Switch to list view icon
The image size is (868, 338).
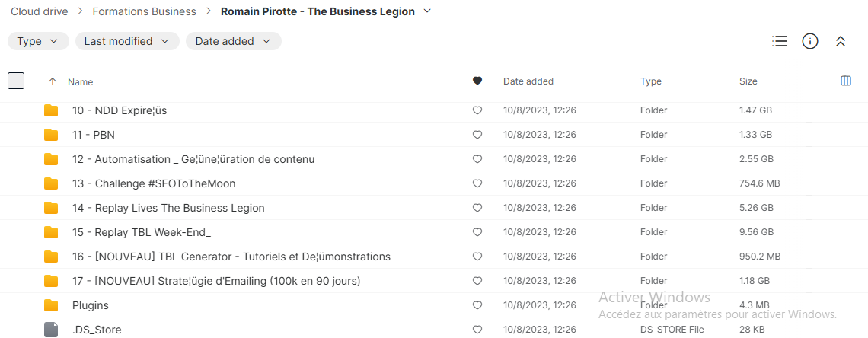(780, 41)
